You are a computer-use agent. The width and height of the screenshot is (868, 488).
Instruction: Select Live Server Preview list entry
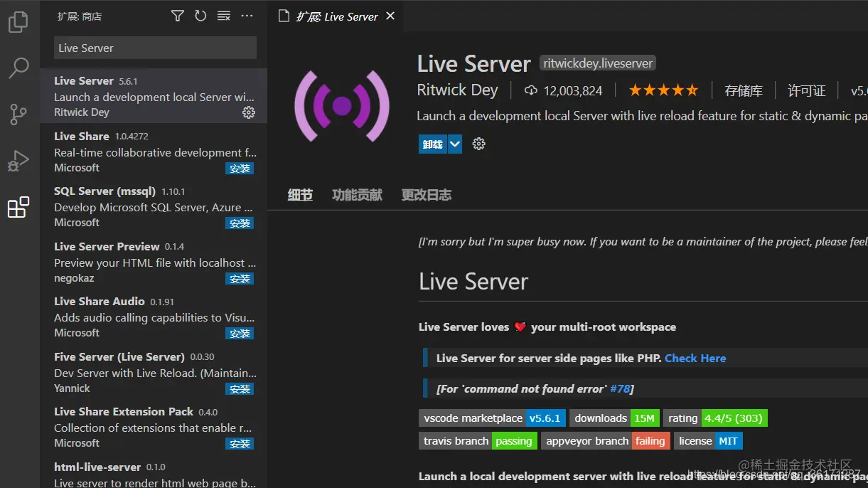click(154, 262)
